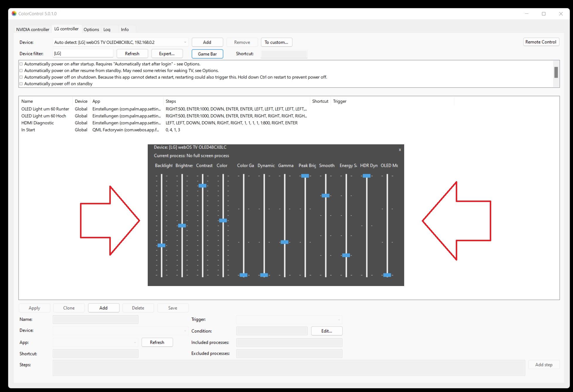The image size is (573, 392).
Task: Click the Name column header
Action: [x=46, y=101]
